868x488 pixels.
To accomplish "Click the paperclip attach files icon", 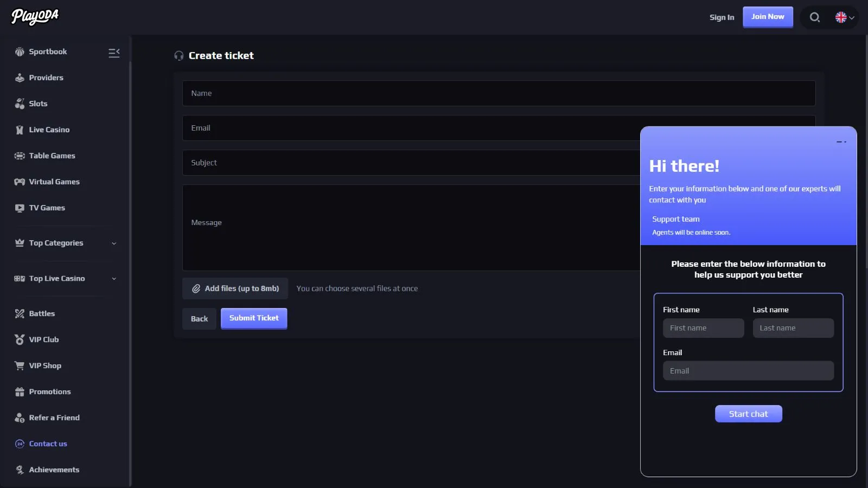I will click(196, 289).
